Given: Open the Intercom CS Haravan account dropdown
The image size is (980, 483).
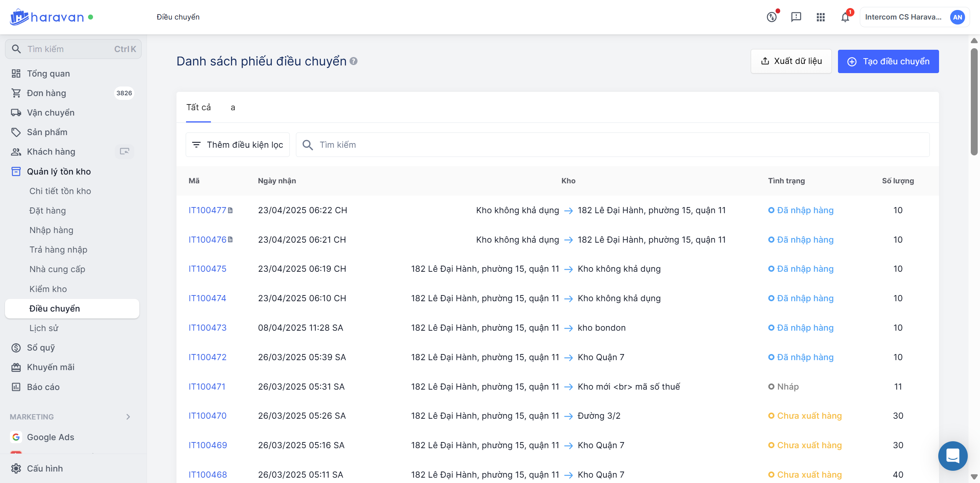Looking at the screenshot, I should (x=914, y=17).
